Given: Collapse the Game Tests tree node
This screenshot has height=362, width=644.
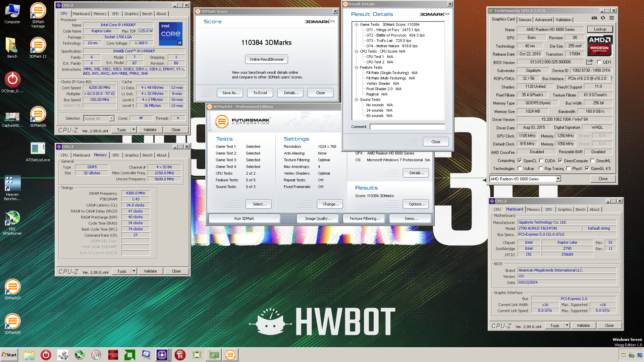Looking at the screenshot, I should click(x=356, y=24).
